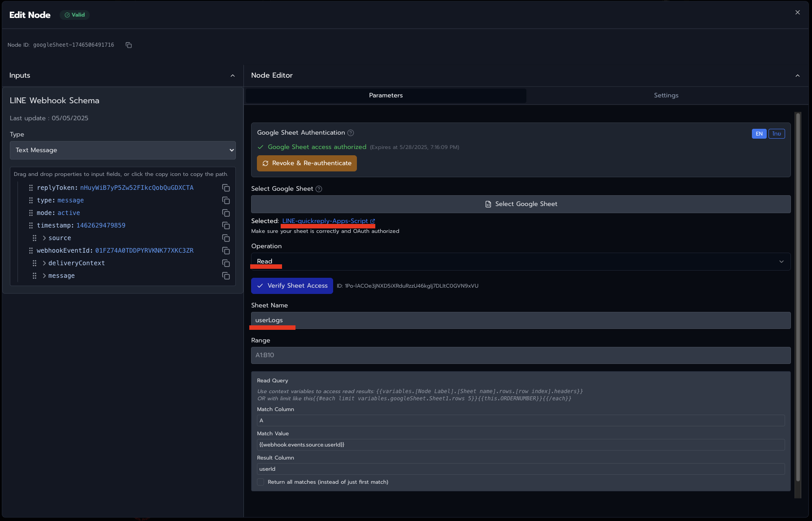Click the Match Column input field
This screenshot has width=812, height=521.
(x=521, y=420)
